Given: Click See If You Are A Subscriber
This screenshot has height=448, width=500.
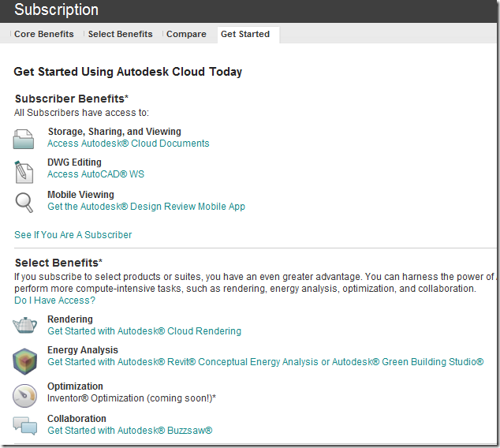Looking at the screenshot, I should pos(73,235).
